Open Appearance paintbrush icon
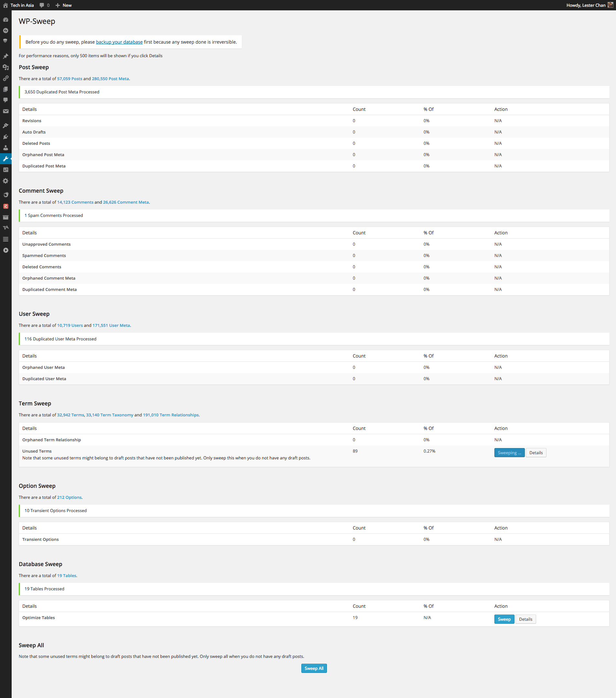Screen dimensions: 616x698 point(5,126)
